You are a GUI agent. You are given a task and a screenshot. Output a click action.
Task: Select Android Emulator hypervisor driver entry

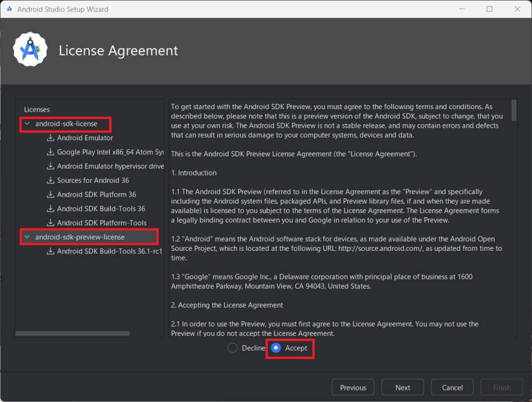tap(110, 166)
